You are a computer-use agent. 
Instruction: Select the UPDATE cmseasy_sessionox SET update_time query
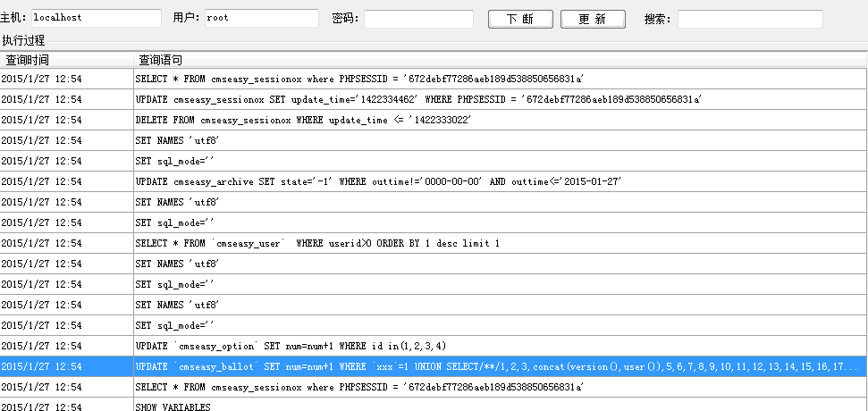click(x=418, y=99)
